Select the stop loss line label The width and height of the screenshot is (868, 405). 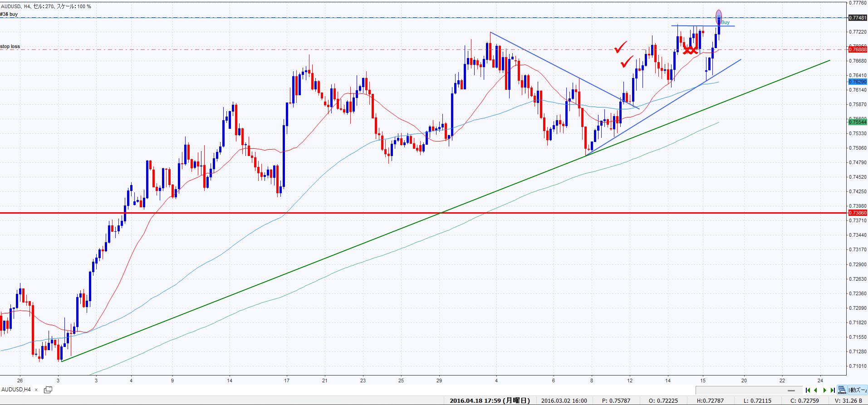tap(10, 47)
